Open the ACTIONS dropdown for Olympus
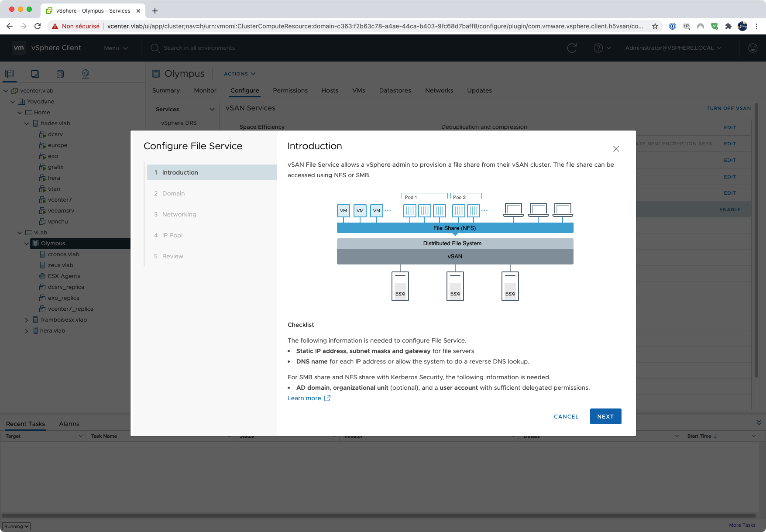The image size is (766, 532). [x=240, y=74]
